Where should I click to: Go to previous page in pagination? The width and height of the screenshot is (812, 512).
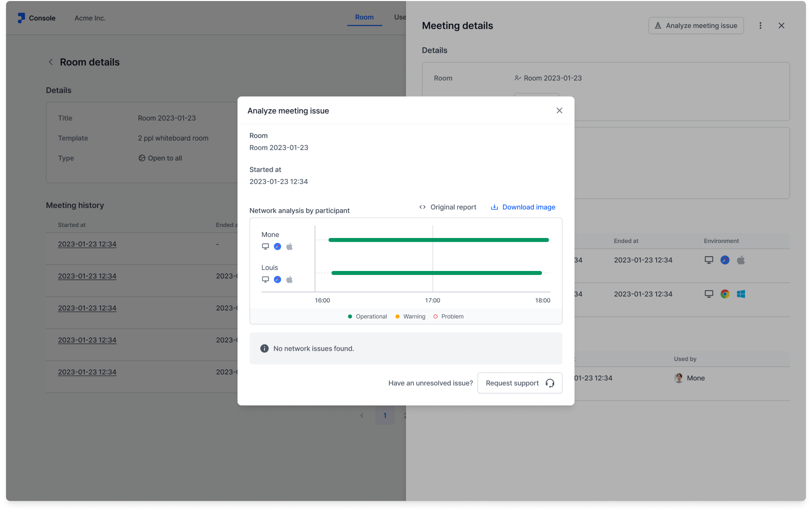(362, 416)
